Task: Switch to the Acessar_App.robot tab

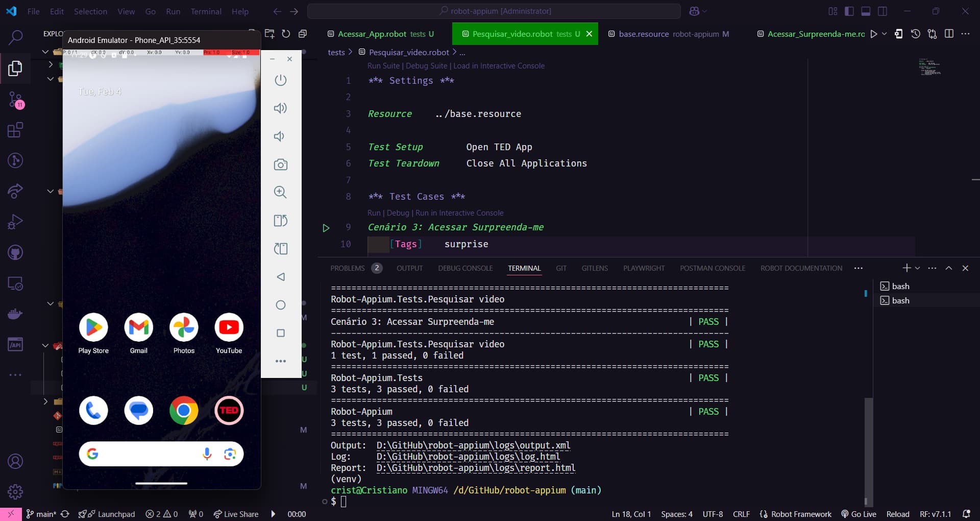Action: [x=381, y=34]
